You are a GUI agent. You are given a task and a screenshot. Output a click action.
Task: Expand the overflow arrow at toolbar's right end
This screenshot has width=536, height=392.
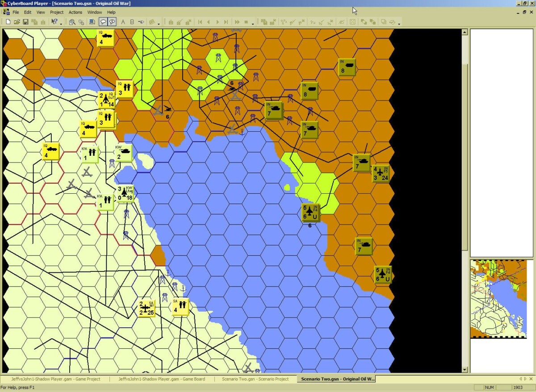(399, 23)
